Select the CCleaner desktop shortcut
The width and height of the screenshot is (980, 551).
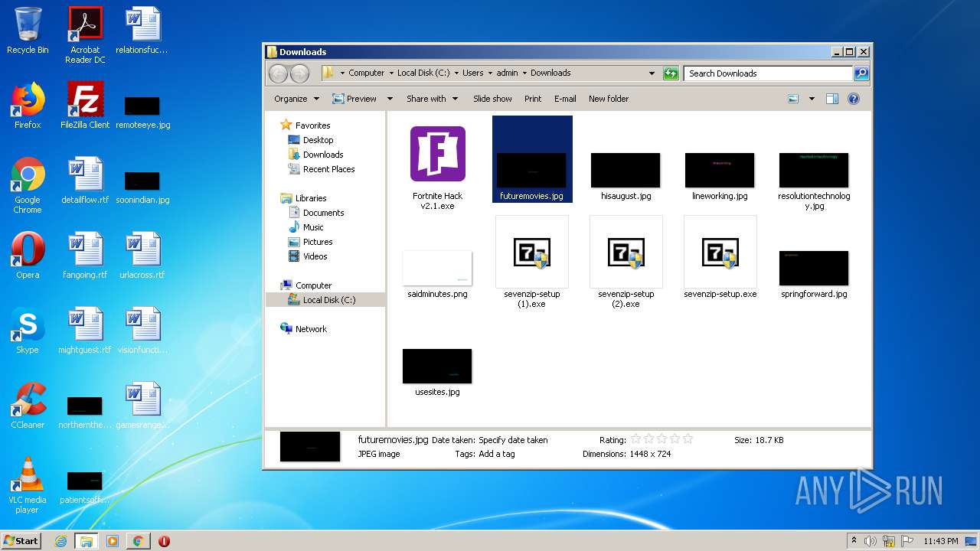pyautogui.click(x=28, y=406)
